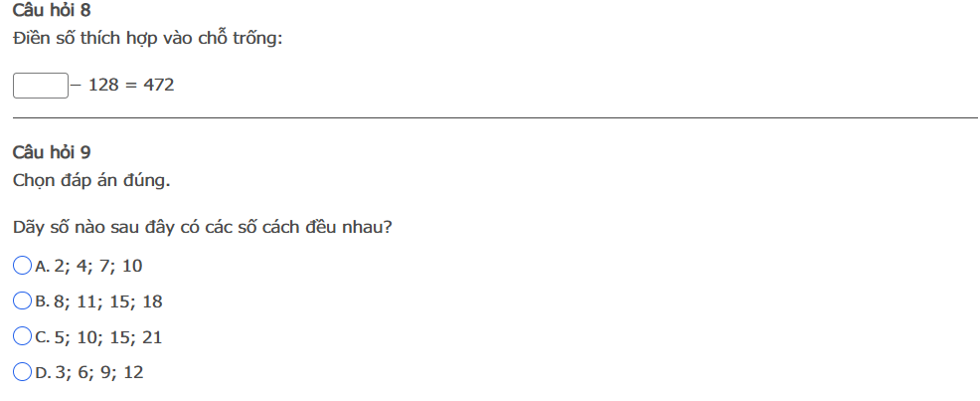This screenshot has height=401, width=980.
Task: Click the number 128 in the equation
Action: point(103,86)
